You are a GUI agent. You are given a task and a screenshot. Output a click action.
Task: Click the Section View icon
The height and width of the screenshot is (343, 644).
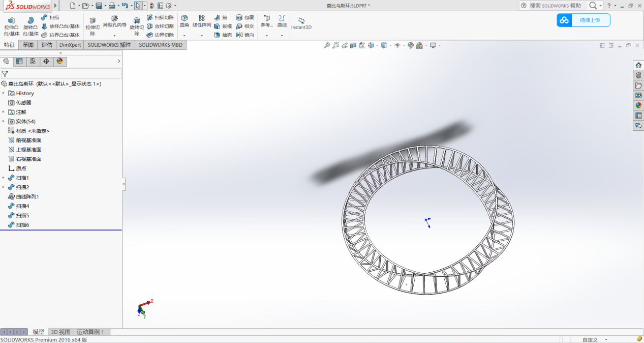coord(353,45)
